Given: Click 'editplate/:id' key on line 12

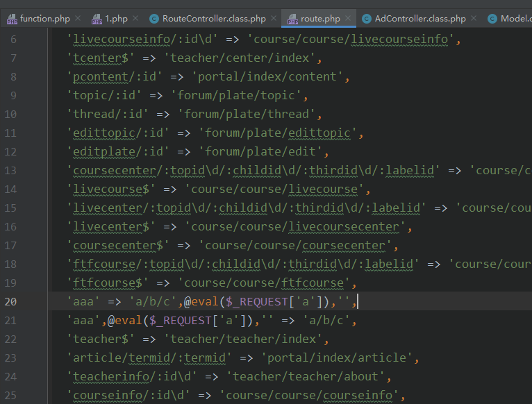Looking at the screenshot, I should (118, 151).
